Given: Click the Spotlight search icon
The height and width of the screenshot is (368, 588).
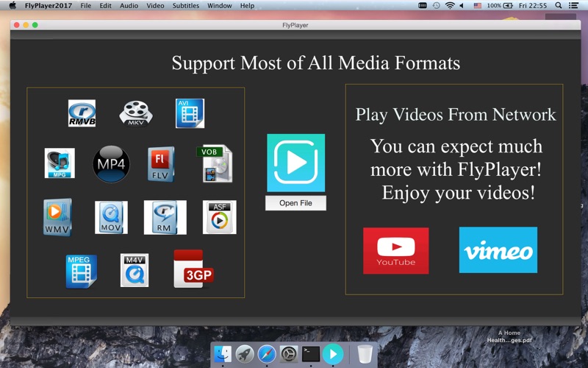Looking at the screenshot, I should (559, 5).
